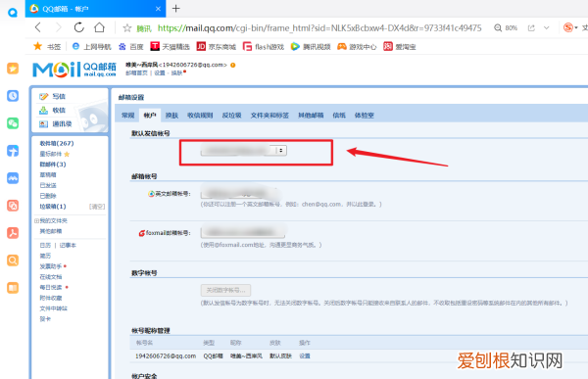Viewport: 588px width, 379px height.
Task: Click the browser back arrow
Action: click(38, 27)
